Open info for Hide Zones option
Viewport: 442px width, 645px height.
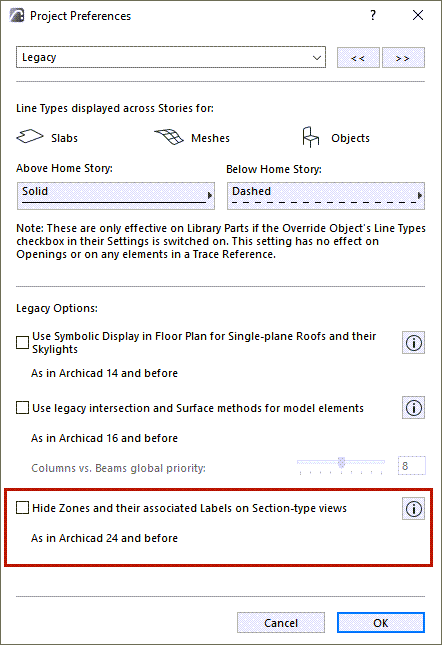413,508
